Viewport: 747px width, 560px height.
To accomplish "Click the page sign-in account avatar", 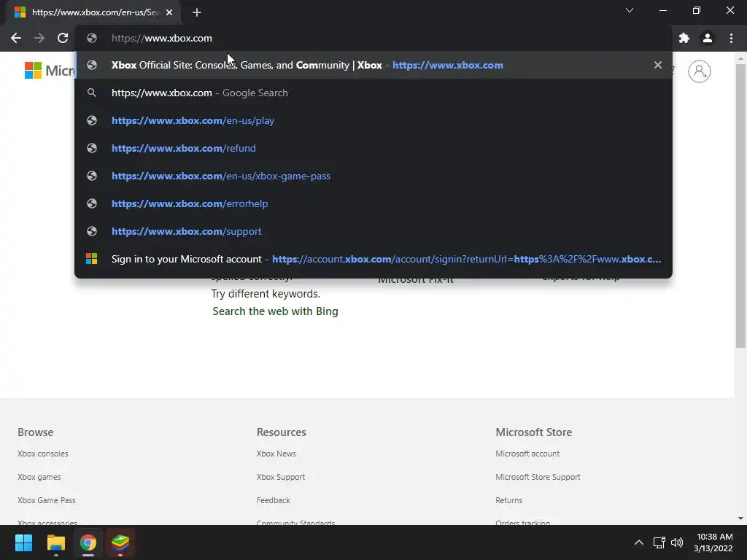I will pyautogui.click(x=699, y=71).
